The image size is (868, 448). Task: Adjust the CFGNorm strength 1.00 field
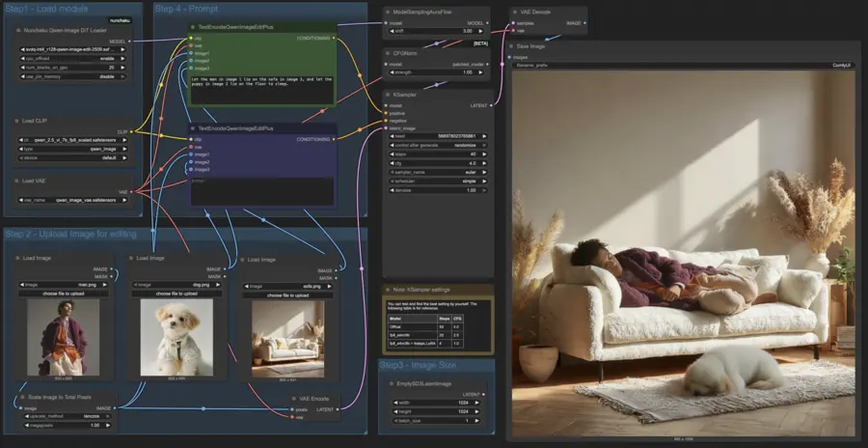coord(439,72)
